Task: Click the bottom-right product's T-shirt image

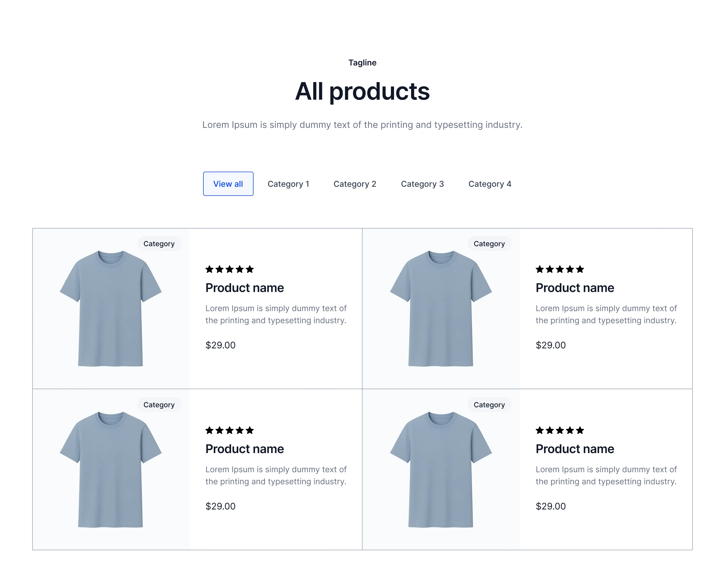Action: (x=441, y=469)
